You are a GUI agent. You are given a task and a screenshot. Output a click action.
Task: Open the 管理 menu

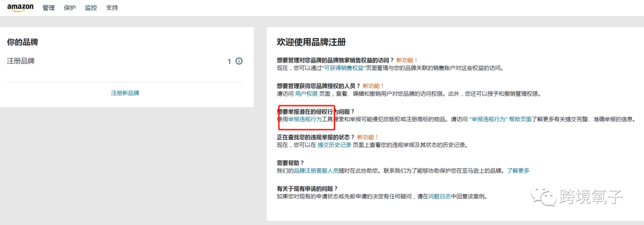point(48,8)
